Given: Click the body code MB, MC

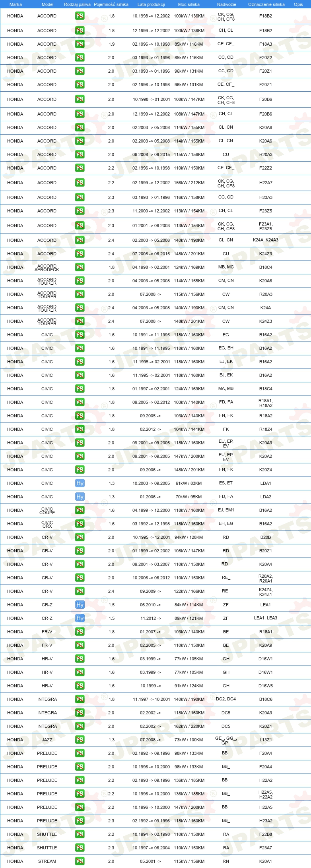Looking at the screenshot, I should pos(226,267).
